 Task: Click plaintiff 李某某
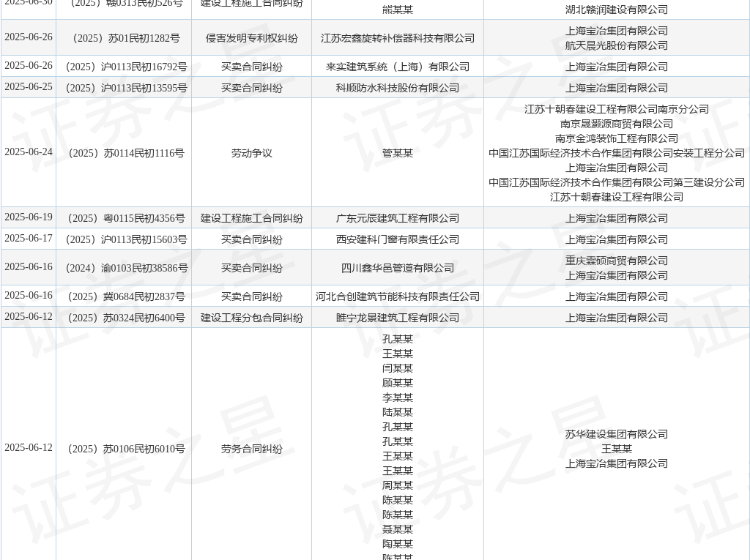tap(398, 397)
